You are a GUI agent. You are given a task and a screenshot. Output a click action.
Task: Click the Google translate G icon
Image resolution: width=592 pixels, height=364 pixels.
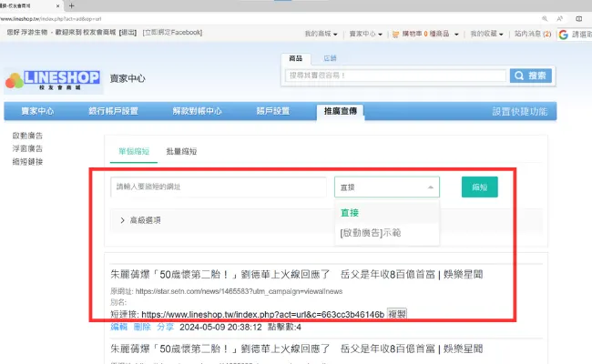pos(563,35)
